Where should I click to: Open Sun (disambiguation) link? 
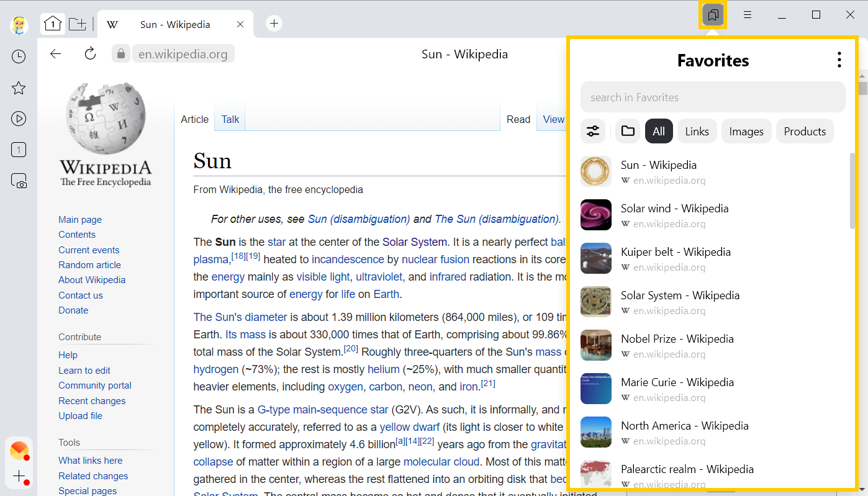(x=359, y=219)
